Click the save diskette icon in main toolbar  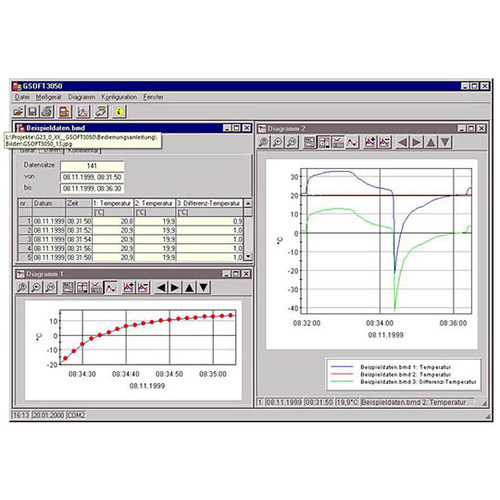tap(32, 111)
